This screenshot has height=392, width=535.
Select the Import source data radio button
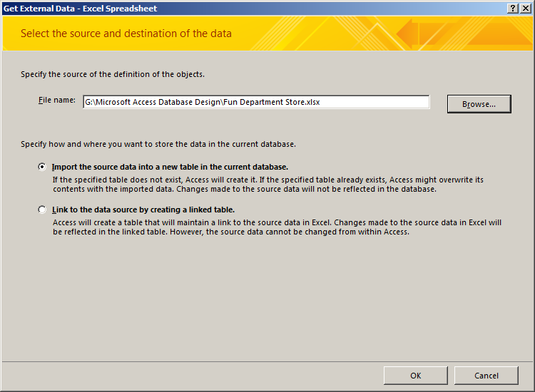(x=42, y=167)
